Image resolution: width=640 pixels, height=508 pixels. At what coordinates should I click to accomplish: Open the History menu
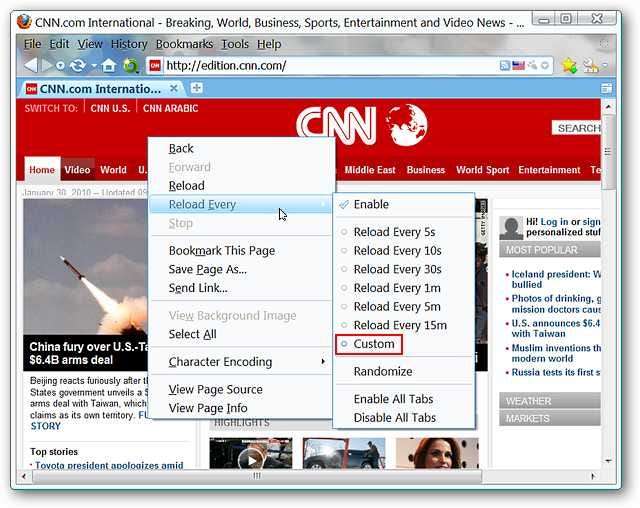click(129, 44)
